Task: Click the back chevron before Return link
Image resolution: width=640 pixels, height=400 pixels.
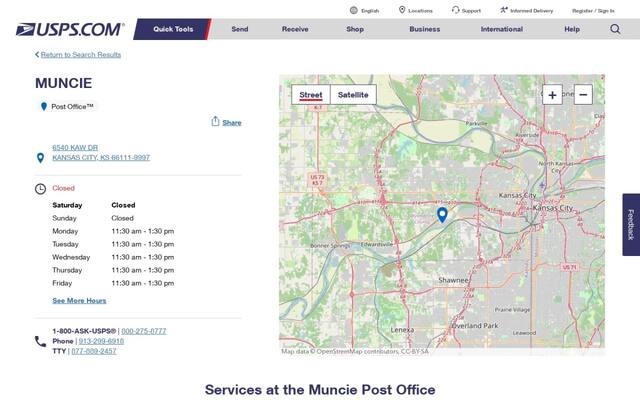Action: pyautogui.click(x=37, y=55)
